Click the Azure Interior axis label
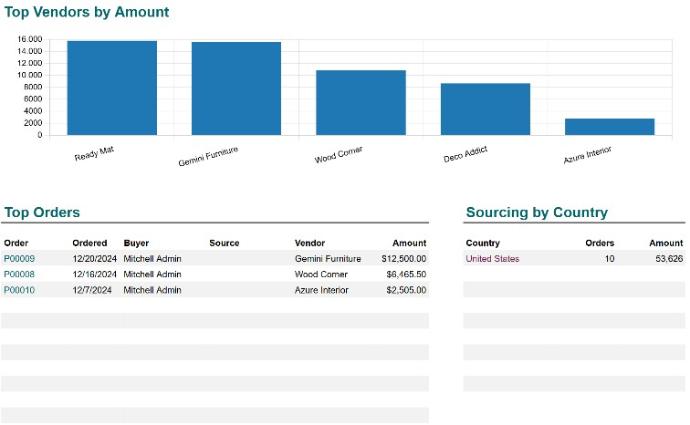Image resolution: width=690 pixels, height=425 pixels. coord(587,155)
